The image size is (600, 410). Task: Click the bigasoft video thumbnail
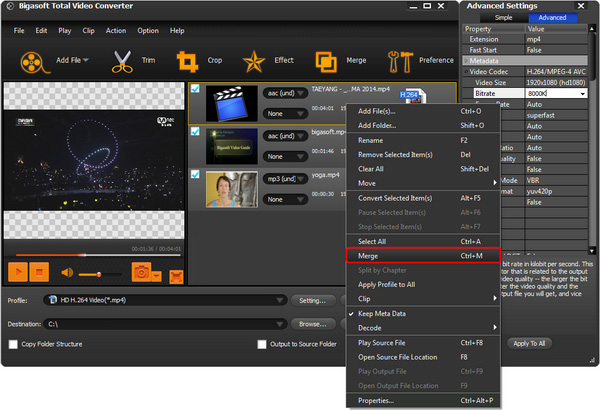coord(232,146)
